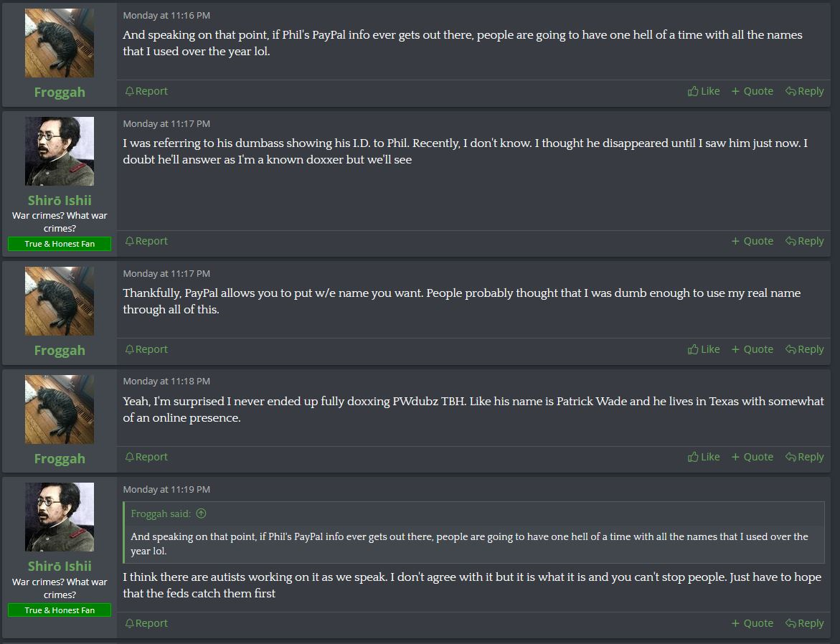The height and width of the screenshot is (644, 840).
Task: Jump to quoted post via arrow icon
Action: [201, 513]
